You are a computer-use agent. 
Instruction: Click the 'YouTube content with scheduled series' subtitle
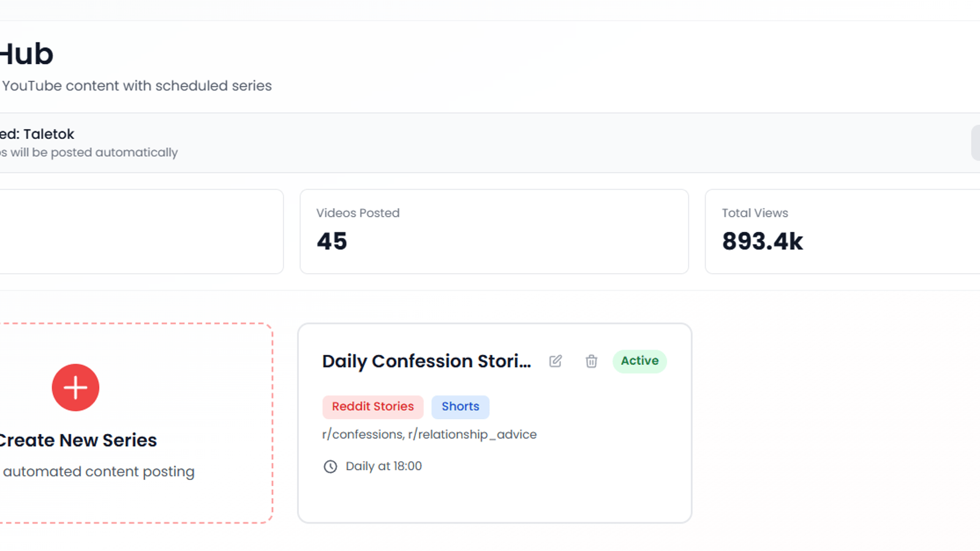point(137,86)
